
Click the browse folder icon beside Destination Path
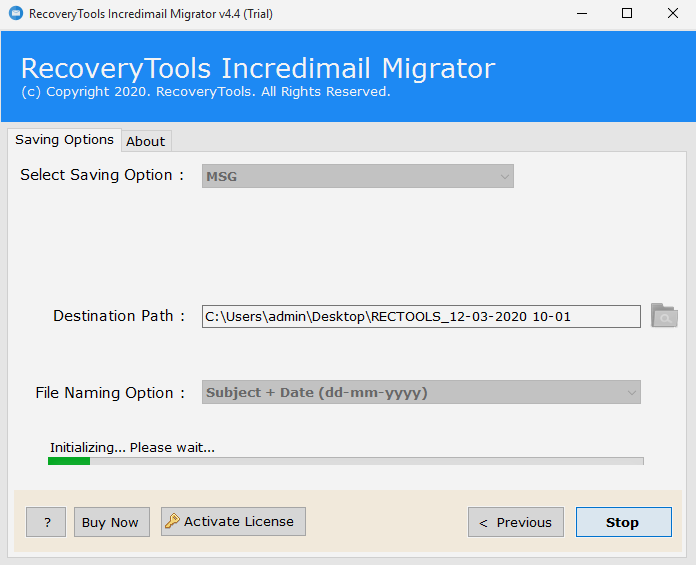click(x=664, y=316)
